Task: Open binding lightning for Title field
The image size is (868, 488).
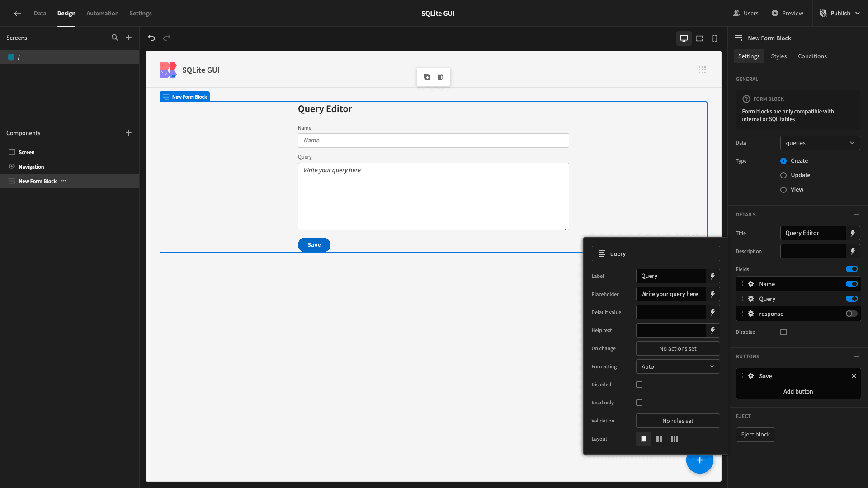Action: (853, 233)
